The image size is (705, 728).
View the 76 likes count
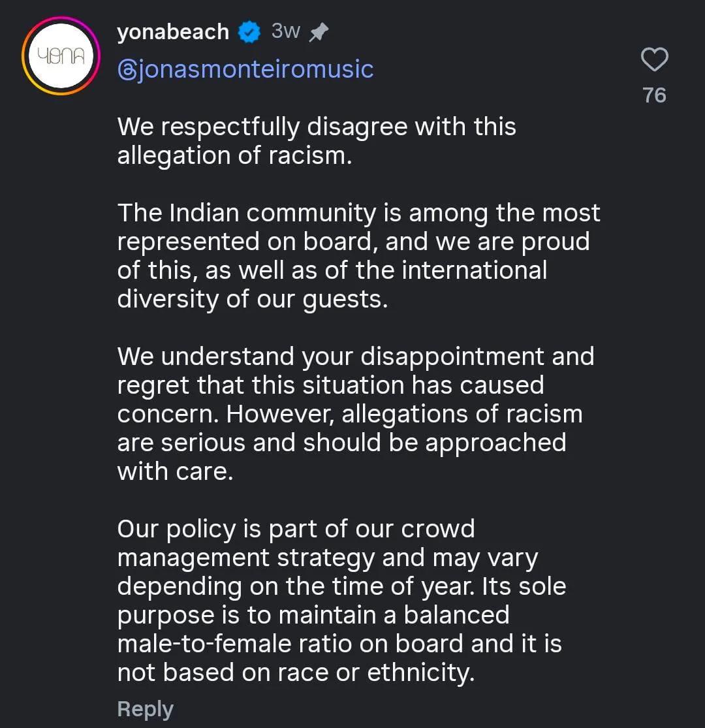[x=654, y=95]
